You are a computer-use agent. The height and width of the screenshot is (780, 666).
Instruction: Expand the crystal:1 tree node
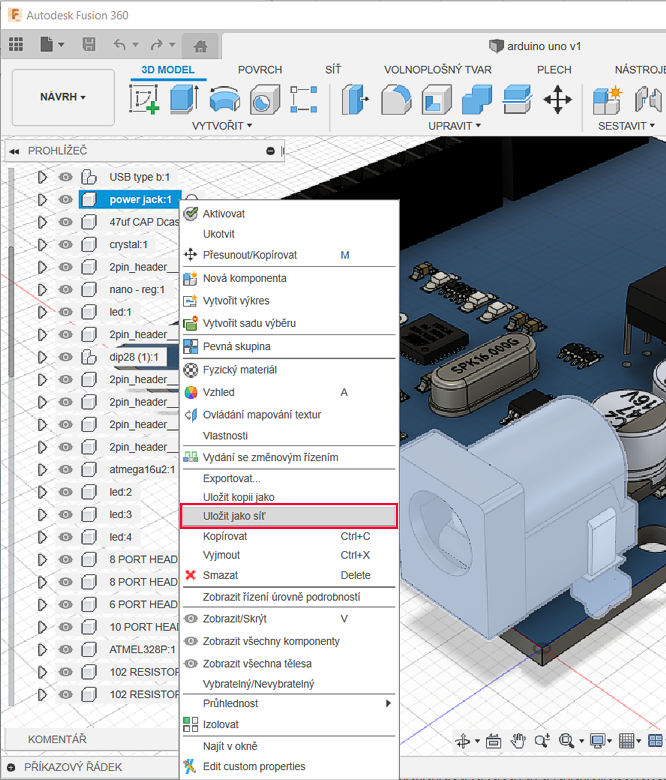[x=42, y=245]
